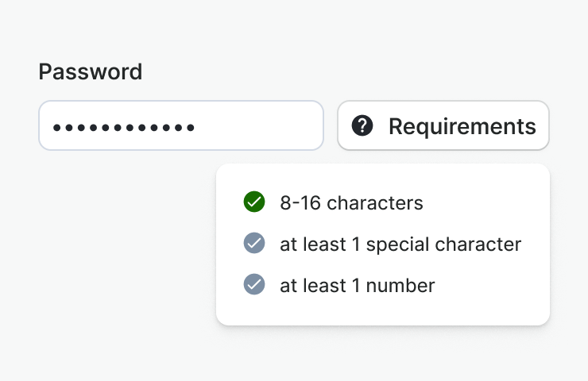Click the masked password dots

pos(123,126)
